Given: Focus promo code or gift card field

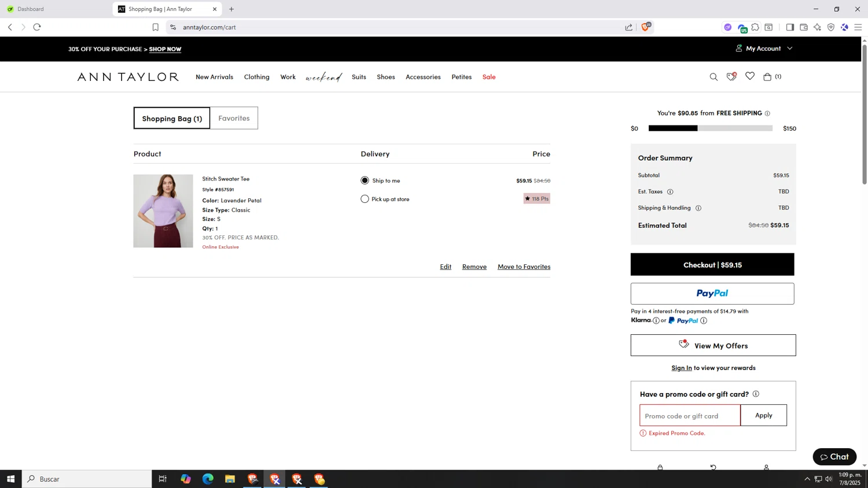Looking at the screenshot, I should (x=690, y=416).
